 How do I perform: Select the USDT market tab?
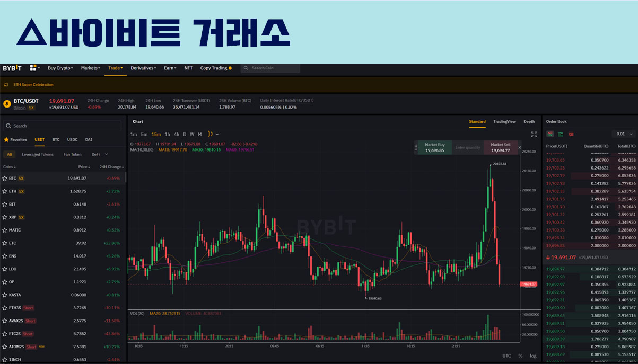pyautogui.click(x=40, y=140)
